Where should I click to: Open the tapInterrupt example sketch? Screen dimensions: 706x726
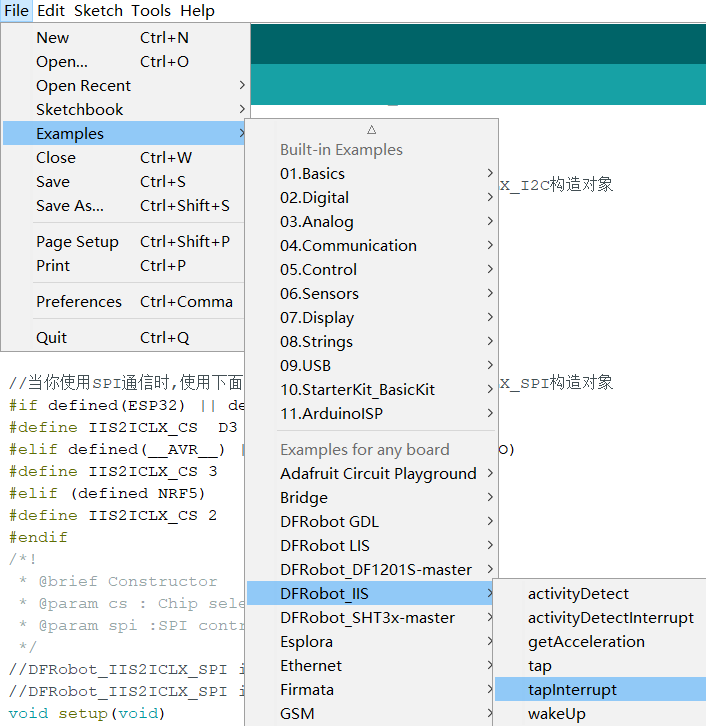click(x=572, y=690)
